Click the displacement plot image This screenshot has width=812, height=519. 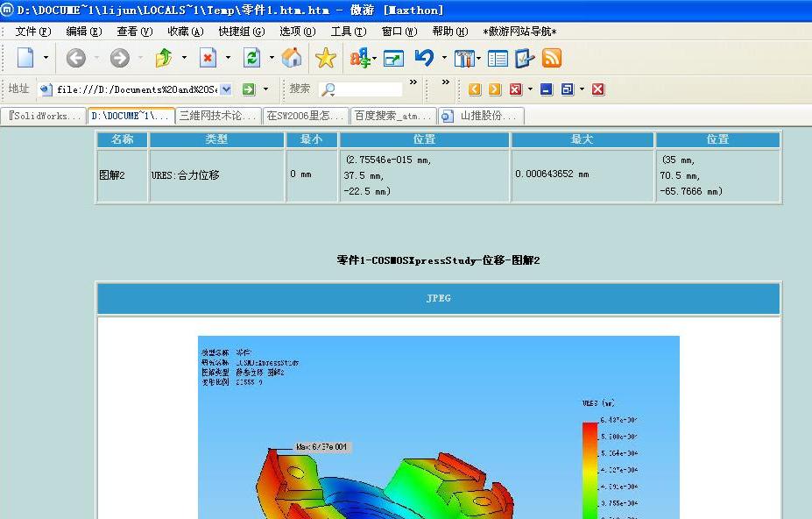(439, 427)
